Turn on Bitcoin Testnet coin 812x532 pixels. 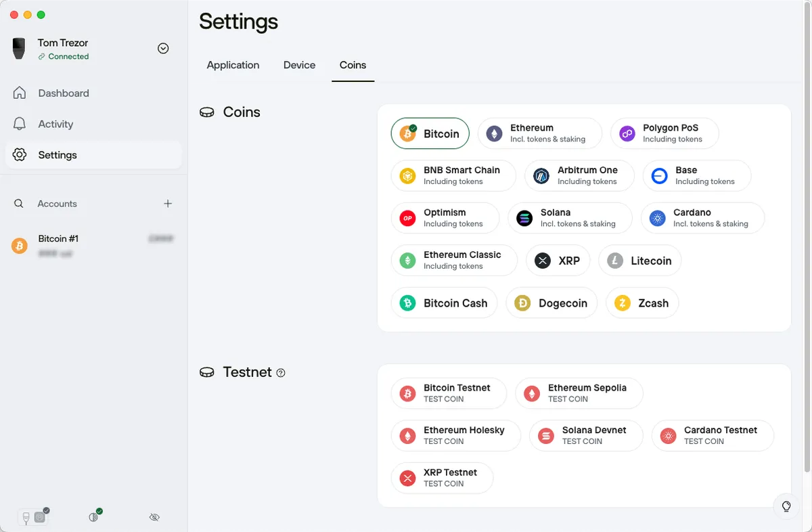[449, 393]
